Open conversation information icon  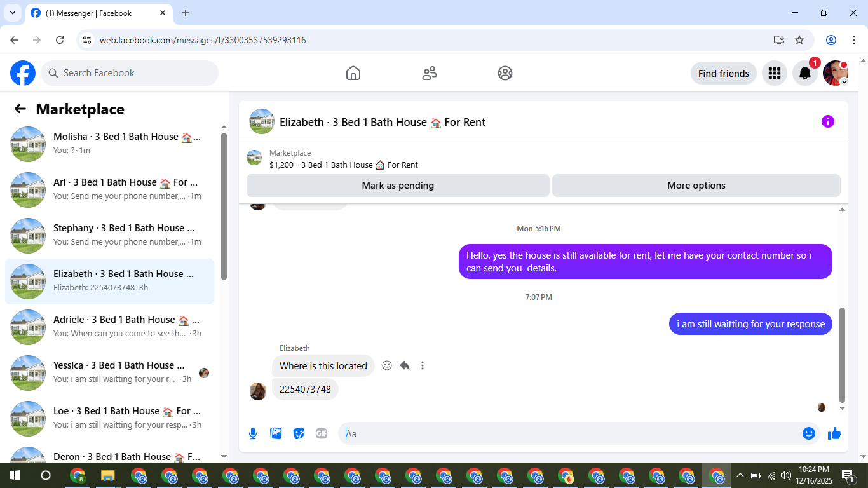click(x=828, y=121)
